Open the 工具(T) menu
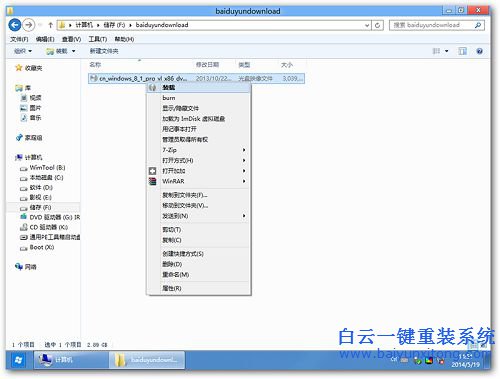The height and width of the screenshot is (379, 500). point(98,39)
